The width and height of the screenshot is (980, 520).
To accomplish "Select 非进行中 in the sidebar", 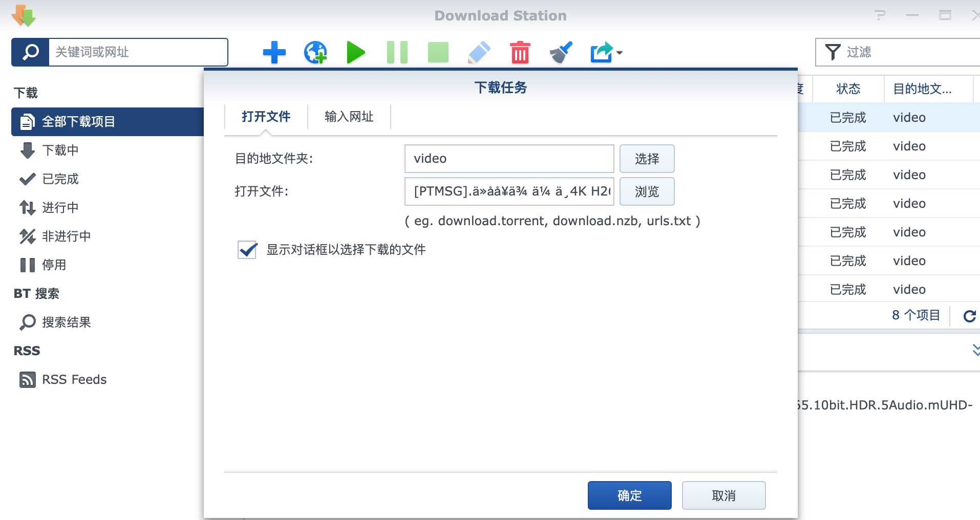I will pyautogui.click(x=108, y=236).
